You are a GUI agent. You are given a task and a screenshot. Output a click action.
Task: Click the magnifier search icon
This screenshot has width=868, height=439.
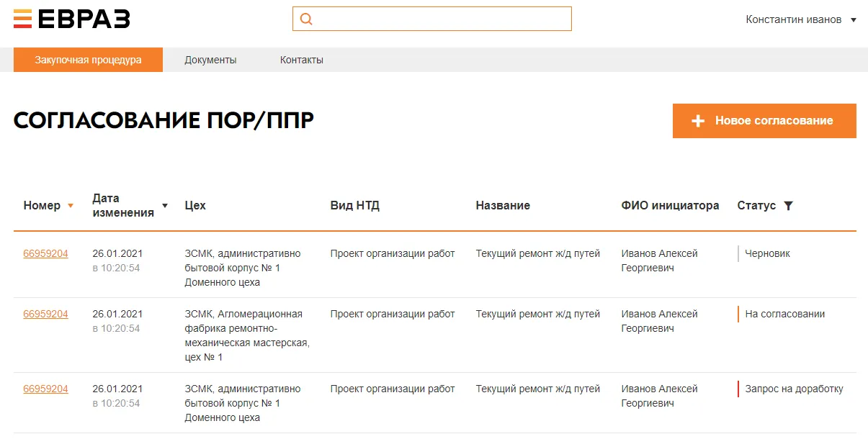tap(306, 19)
